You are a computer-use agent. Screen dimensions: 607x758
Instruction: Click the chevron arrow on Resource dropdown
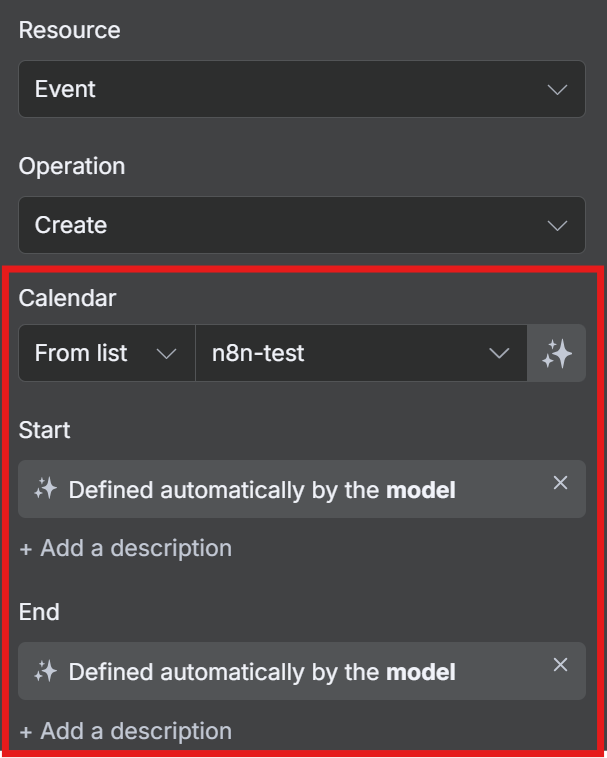tap(557, 90)
